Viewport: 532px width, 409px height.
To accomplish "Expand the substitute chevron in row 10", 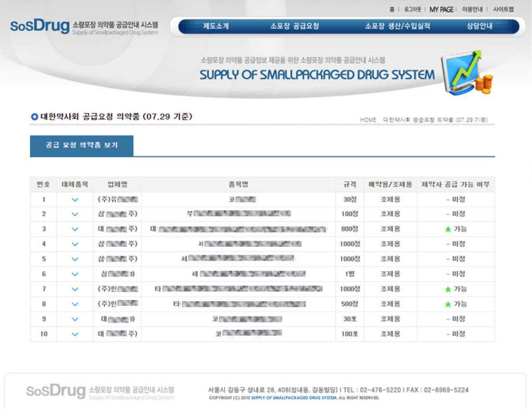I will pyautogui.click(x=75, y=335).
